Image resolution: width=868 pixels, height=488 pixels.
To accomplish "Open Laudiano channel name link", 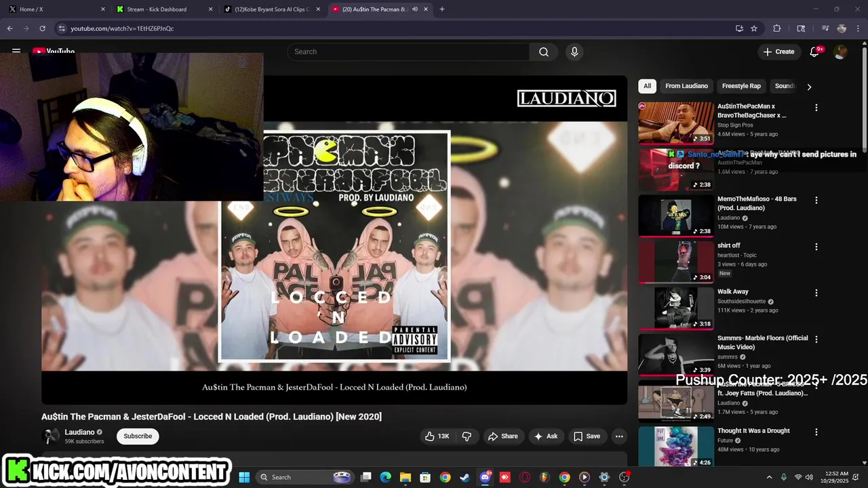I will [x=79, y=432].
